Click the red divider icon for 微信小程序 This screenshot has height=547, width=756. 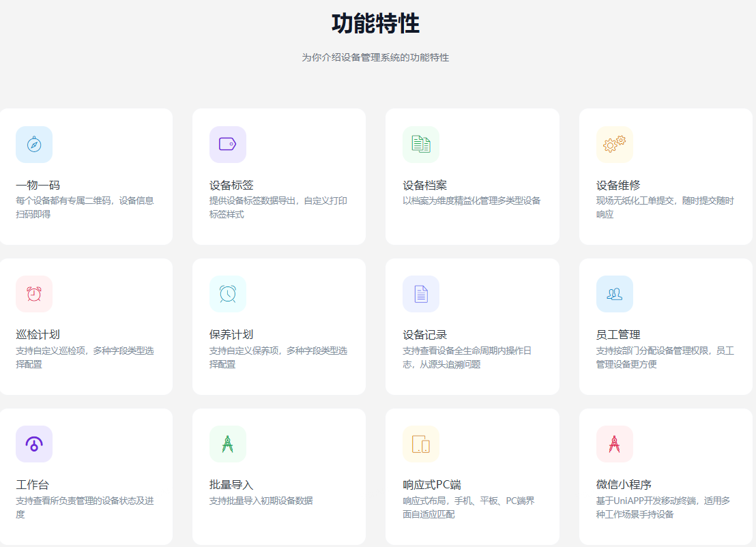pos(614,444)
